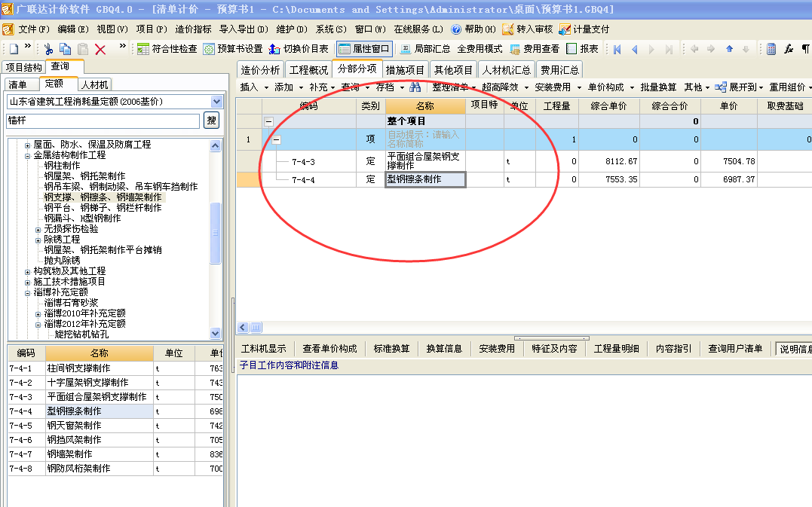Click 切换价目表 toolbar item
This screenshot has height=507, width=812.
tap(299, 49)
